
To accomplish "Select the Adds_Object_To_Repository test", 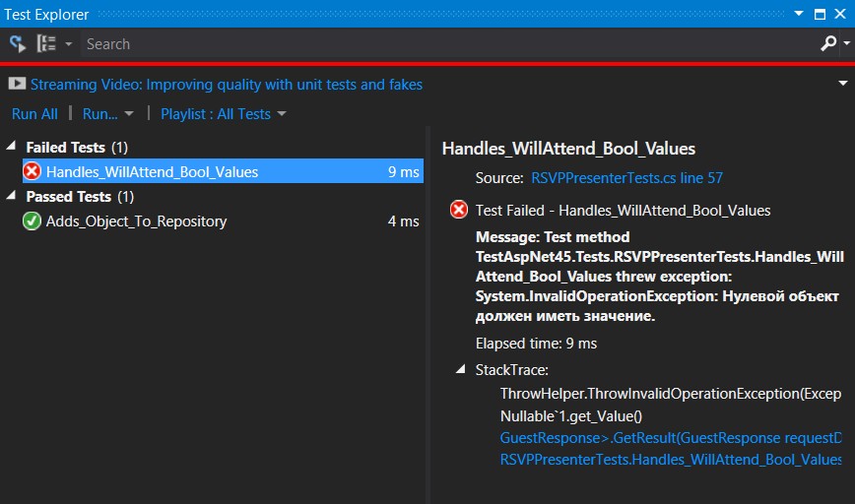I will pyautogui.click(x=223, y=221).
